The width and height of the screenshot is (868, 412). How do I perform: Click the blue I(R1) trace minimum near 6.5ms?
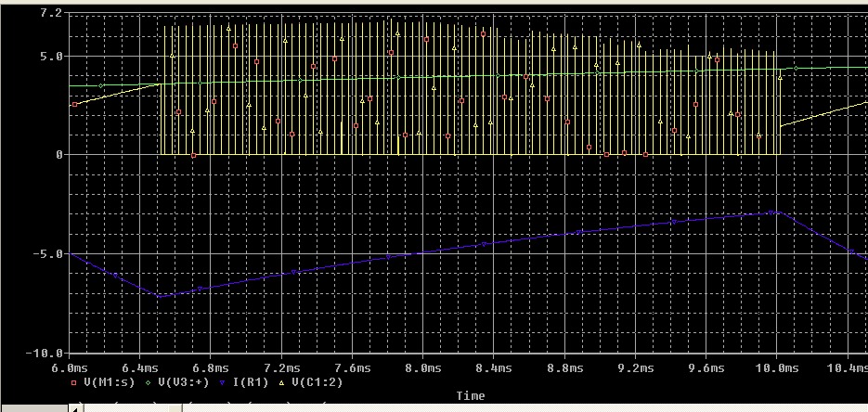(x=160, y=297)
